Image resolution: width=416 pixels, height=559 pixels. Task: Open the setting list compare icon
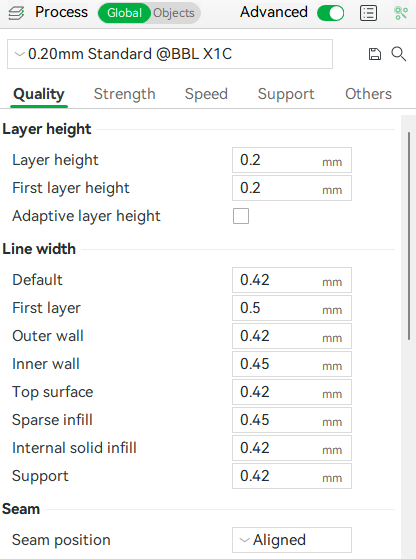(x=368, y=13)
